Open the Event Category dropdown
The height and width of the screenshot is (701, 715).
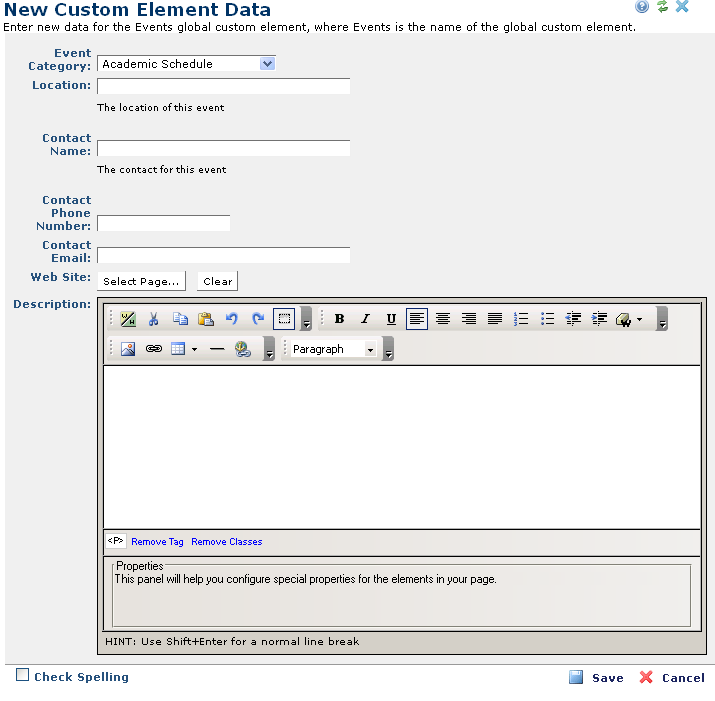point(267,64)
